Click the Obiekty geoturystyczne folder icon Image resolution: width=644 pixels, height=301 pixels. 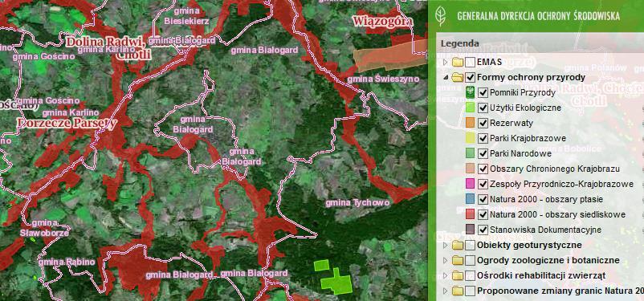(458, 245)
